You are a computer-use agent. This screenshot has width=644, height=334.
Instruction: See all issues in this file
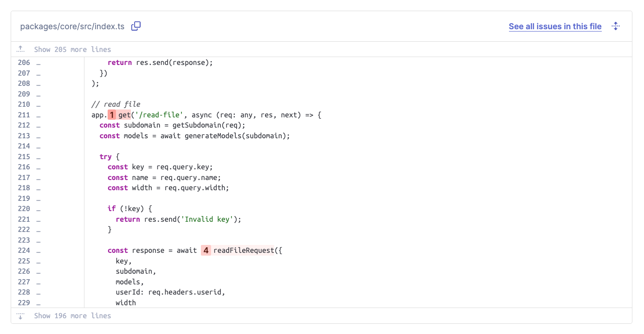pyautogui.click(x=555, y=26)
